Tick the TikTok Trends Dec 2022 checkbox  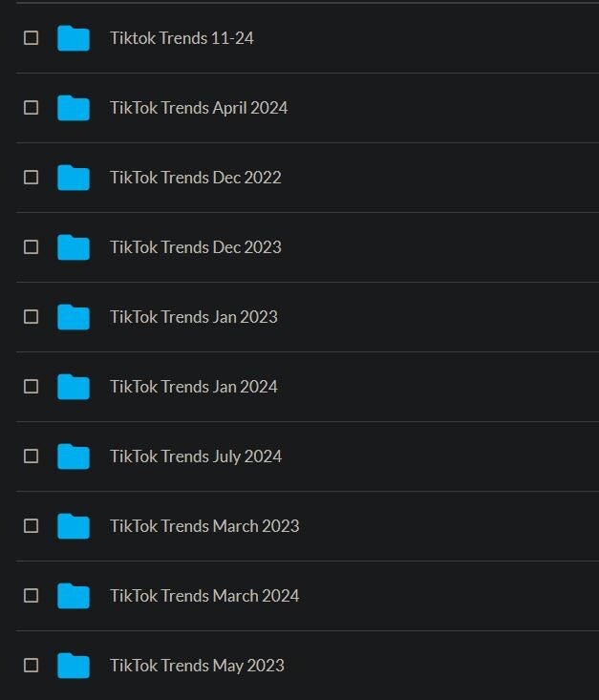(x=32, y=178)
